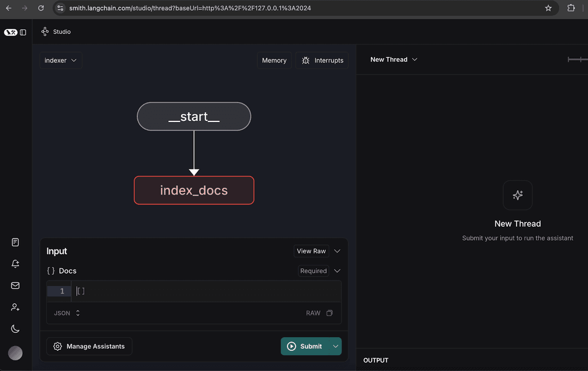588x371 pixels.
Task: Switch input display with View Raw
Action: 311,251
